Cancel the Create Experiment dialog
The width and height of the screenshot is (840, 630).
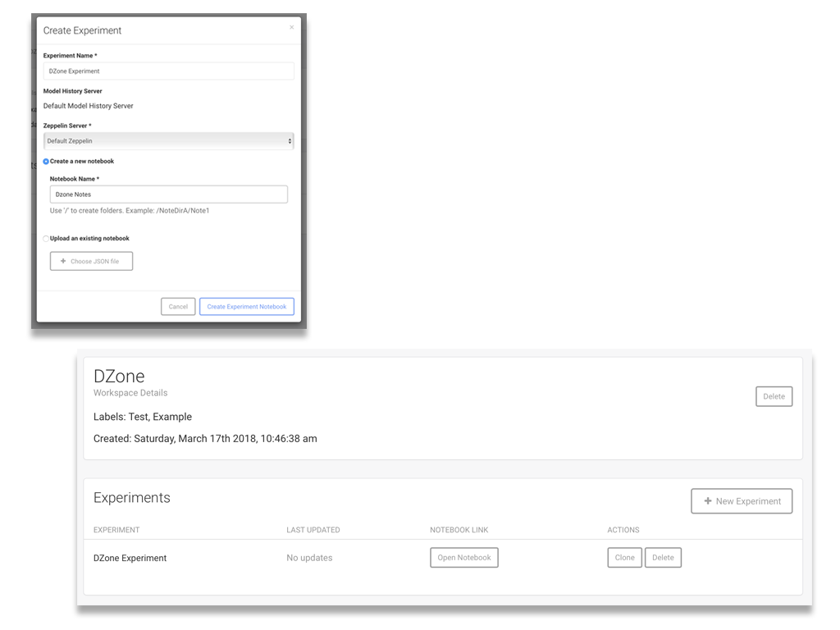[178, 307]
